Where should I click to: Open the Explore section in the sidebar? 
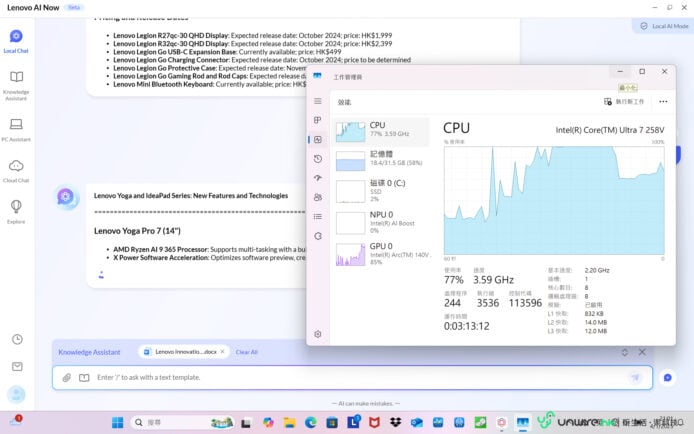[x=16, y=212]
